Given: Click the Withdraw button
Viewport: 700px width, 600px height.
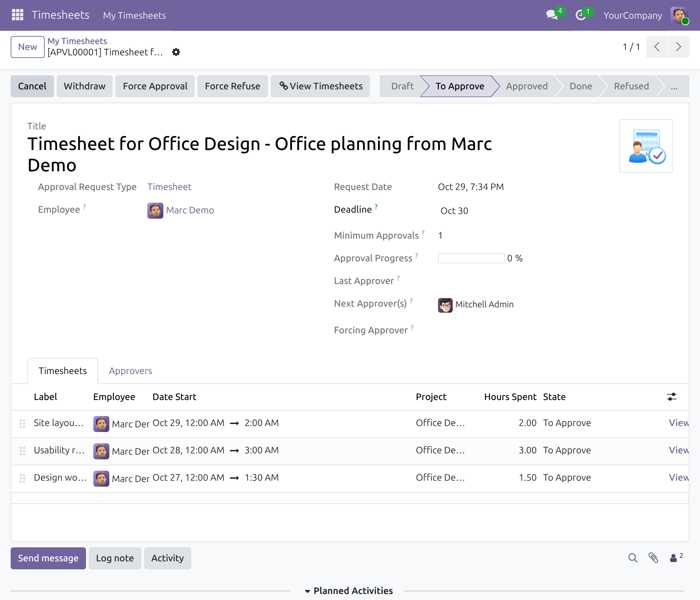Looking at the screenshot, I should (x=84, y=86).
